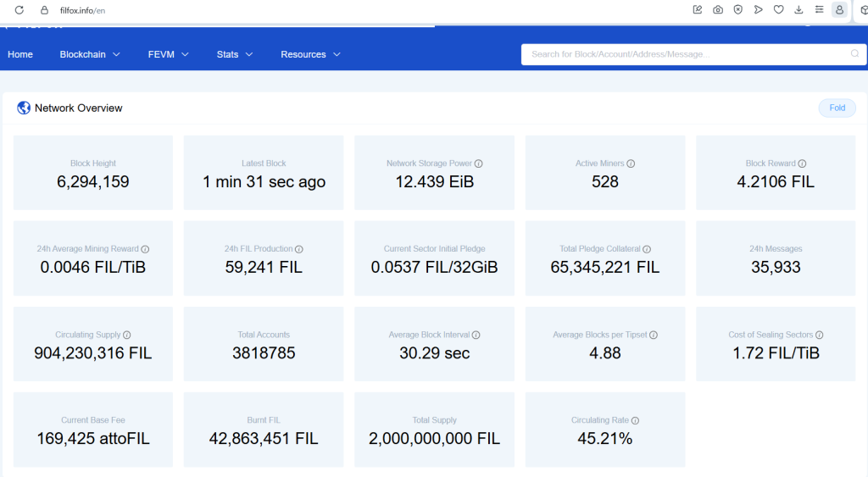The height and width of the screenshot is (477, 868).
Task: Select the 65,345,221 FIL collateral value
Action: pyautogui.click(x=605, y=267)
